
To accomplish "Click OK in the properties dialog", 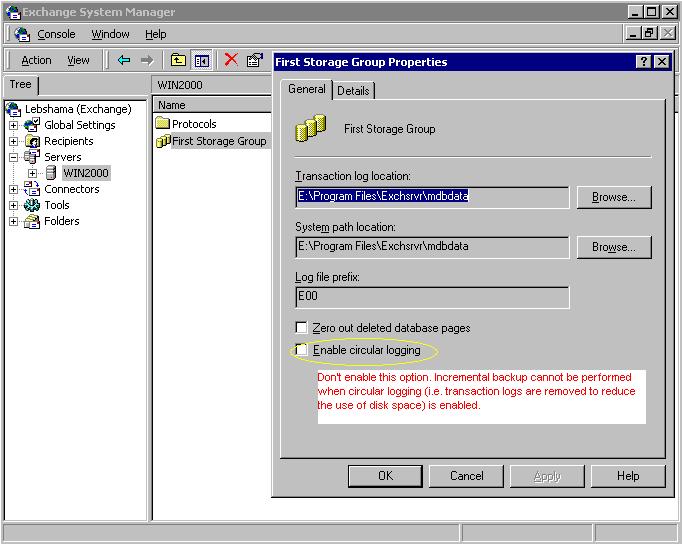I will pyautogui.click(x=385, y=476).
